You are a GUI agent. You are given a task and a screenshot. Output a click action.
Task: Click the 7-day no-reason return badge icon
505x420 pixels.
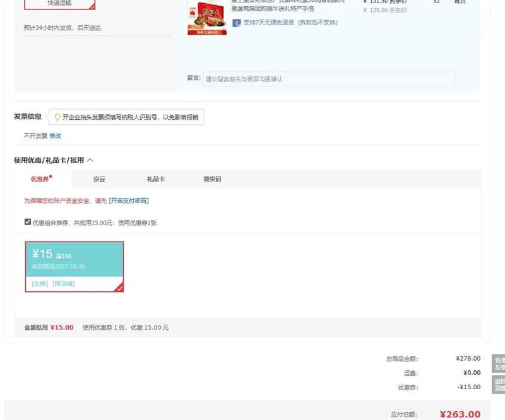pyautogui.click(x=237, y=23)
